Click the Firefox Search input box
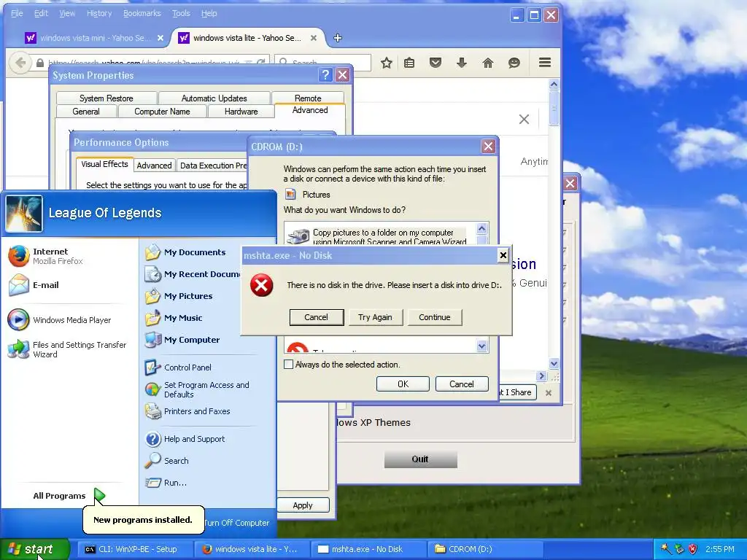This screenshot has width=747, height=560. (x=323, y=63)
